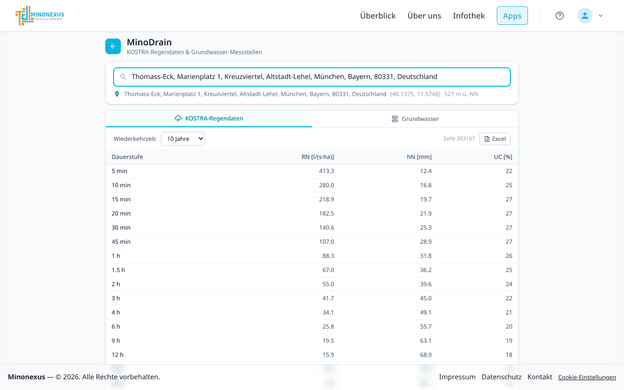This screenshot has height=390, width=624.
Task: Select the 1.5 h row label
Action: tap(118, 270)
